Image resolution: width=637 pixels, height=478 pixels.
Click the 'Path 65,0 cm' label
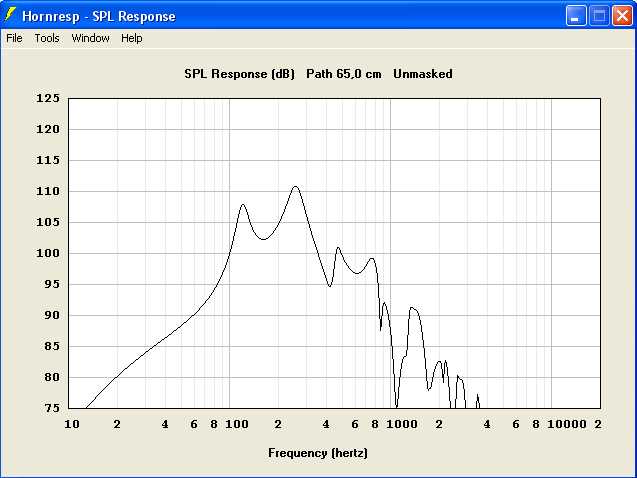coord(344,74)
